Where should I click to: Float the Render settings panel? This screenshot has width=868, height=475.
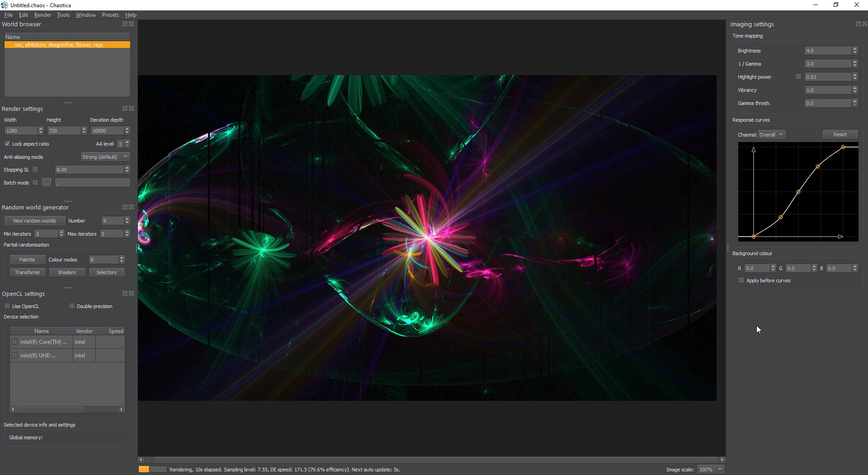[x=125, y=109]
